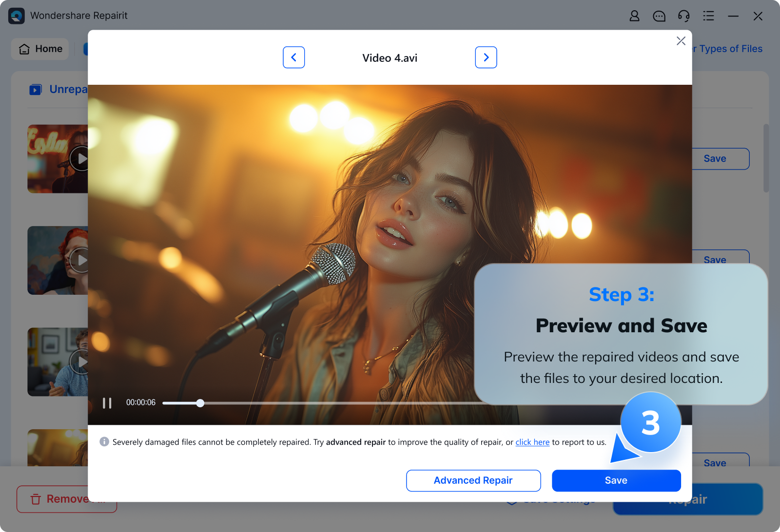Click Advanced Repair button
This screenshot has height=532, width=780.
tap(473, 480)
